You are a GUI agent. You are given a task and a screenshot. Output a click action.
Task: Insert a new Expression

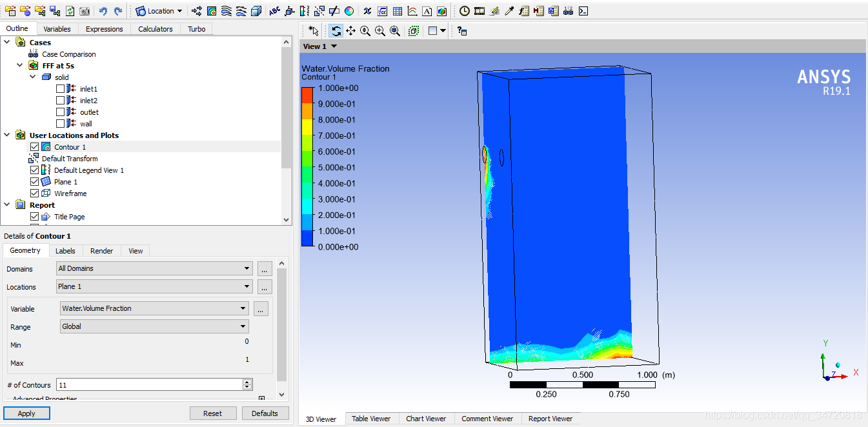(x=383, y=11)
